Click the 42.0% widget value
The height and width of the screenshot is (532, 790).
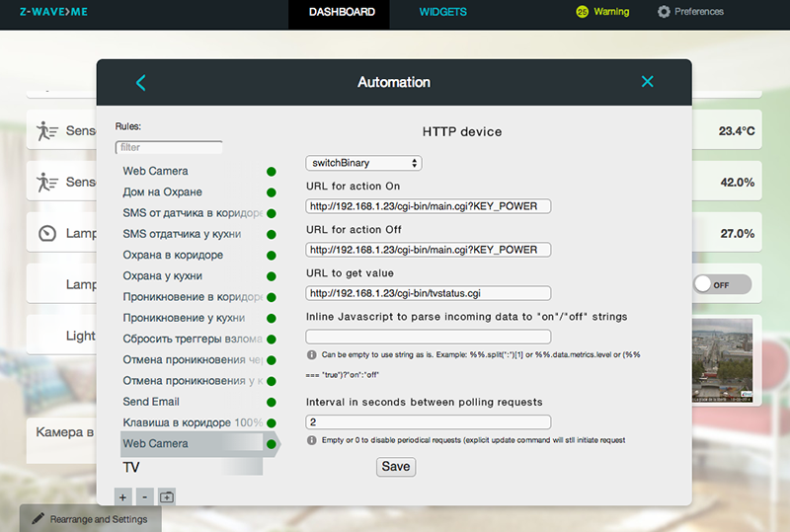pyautogui.click(x=737, y=183)
